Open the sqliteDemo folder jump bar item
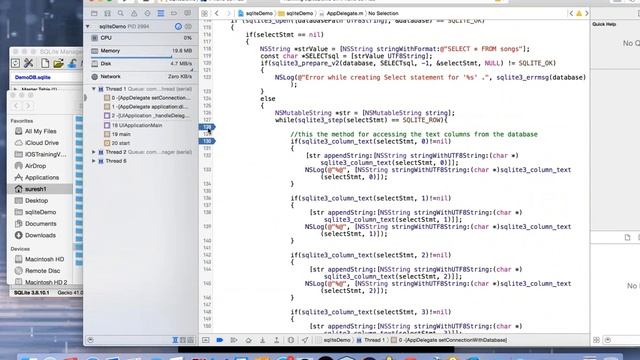The width and height of the screenshot is (640, 360). [x=296, y=13]
